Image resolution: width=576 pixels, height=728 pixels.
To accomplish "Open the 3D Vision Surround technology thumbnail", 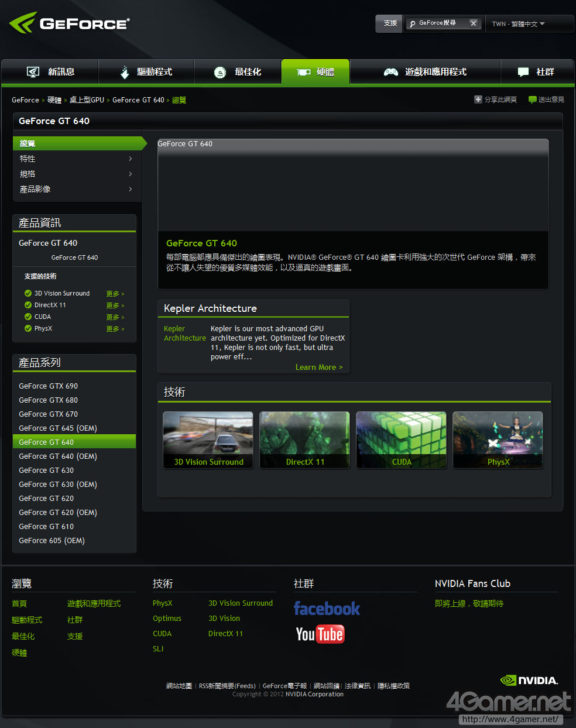I will pyautogui.click(x=208, y=439).
